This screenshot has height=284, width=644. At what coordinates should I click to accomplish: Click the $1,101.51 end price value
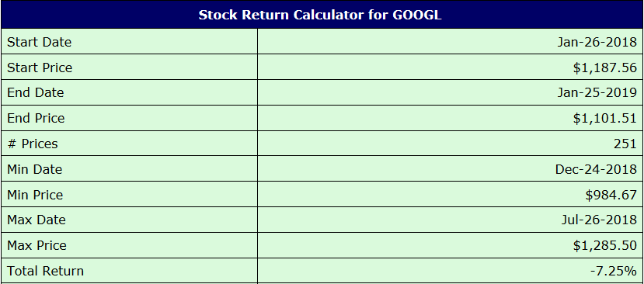605,118
